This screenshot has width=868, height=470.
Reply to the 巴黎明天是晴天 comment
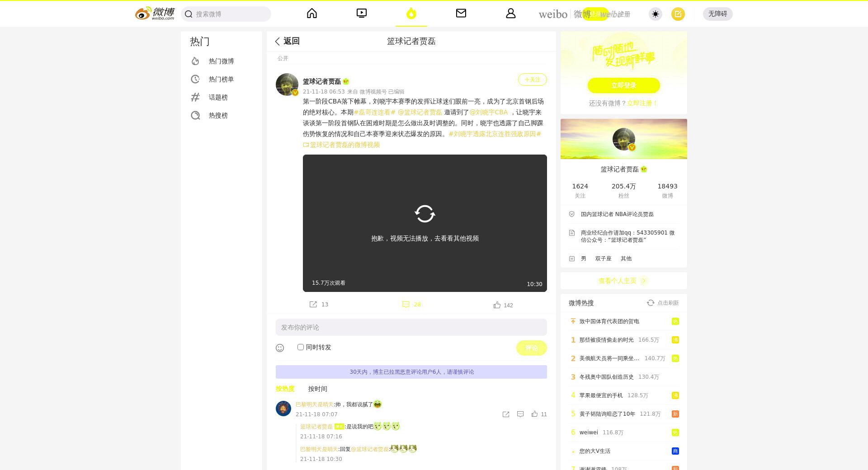click(520, 414)
